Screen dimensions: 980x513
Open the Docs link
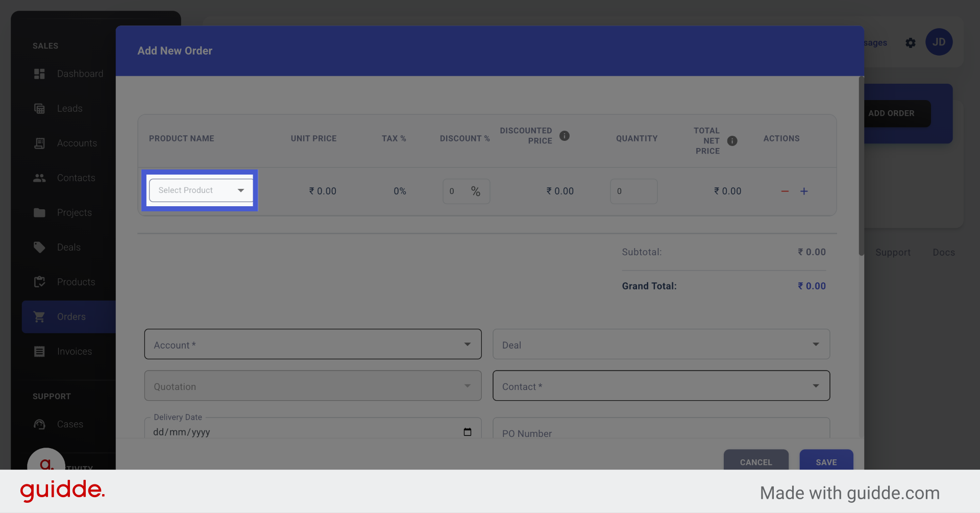point(943,252)
